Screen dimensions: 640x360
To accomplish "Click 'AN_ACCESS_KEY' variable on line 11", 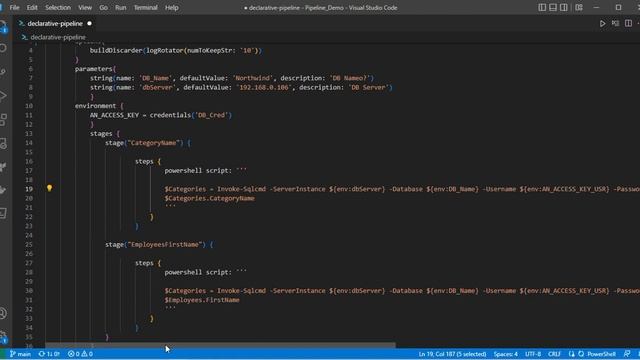I will [114, 115].
